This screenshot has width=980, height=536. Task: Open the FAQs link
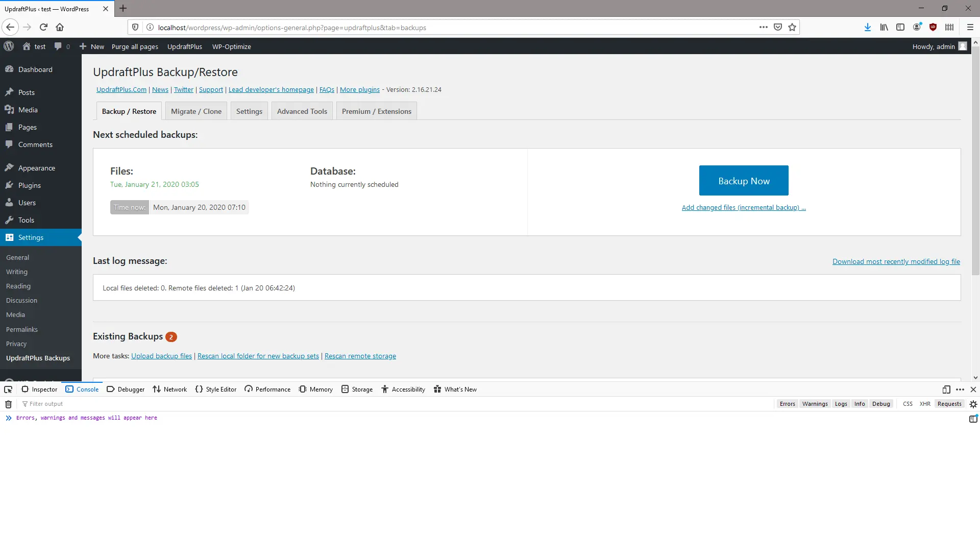327,90
